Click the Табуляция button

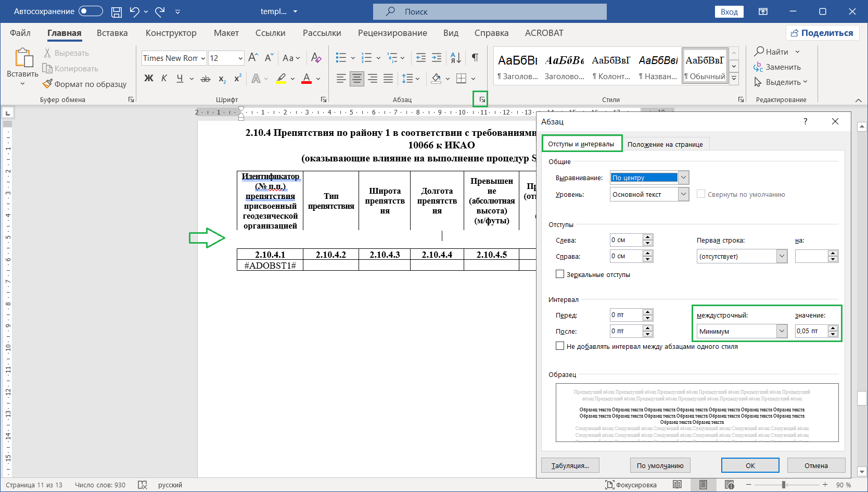[570, 465]
